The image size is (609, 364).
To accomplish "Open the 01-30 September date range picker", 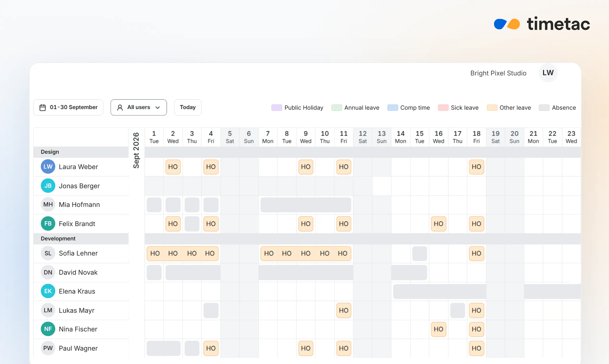I will point(68,108).
